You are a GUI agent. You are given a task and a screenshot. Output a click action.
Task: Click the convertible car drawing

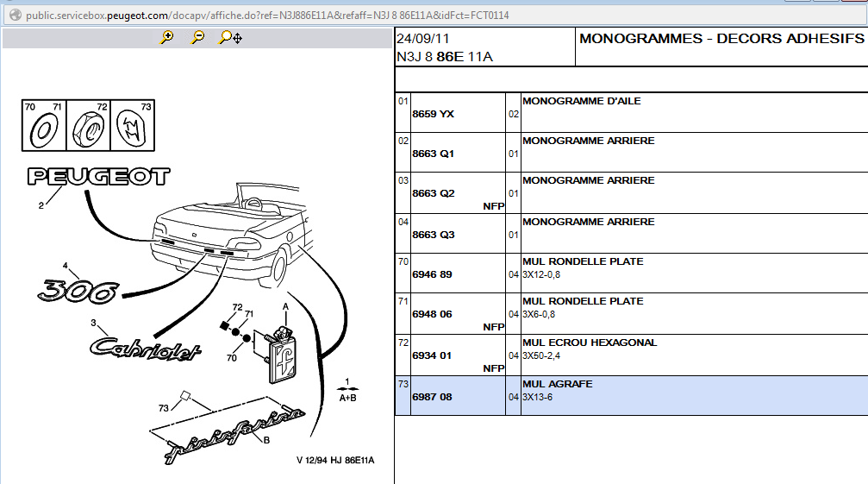pyautogui.click(x=231, y=236)
